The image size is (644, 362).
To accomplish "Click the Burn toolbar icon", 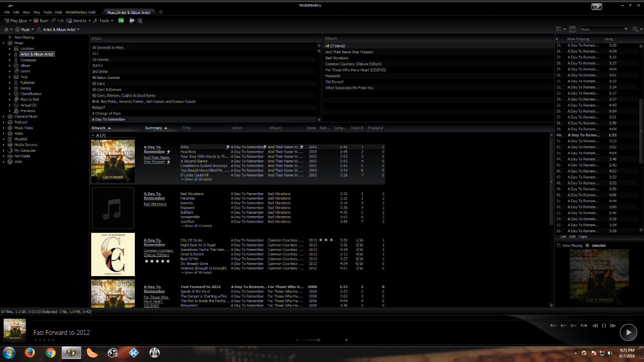I will [x=36, y=21].
